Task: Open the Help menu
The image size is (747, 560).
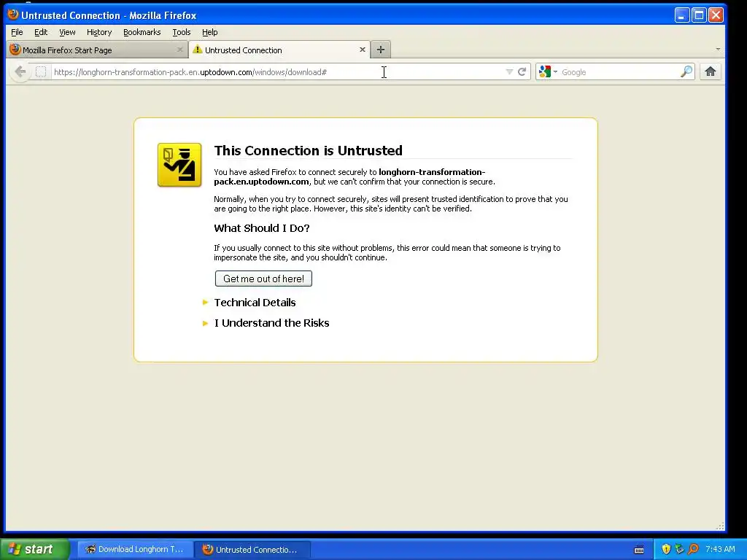Action: pos(209,32)
